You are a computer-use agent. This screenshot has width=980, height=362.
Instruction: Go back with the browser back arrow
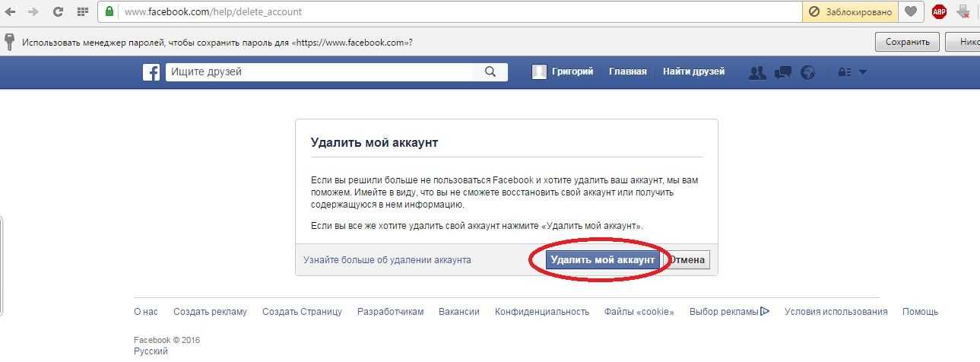[10, 11]
